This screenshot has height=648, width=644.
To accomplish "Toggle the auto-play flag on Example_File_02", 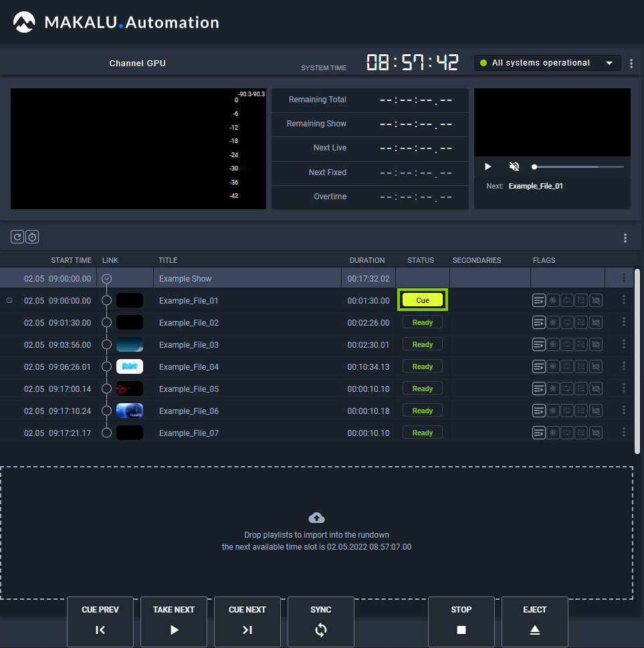I will 538,322.
